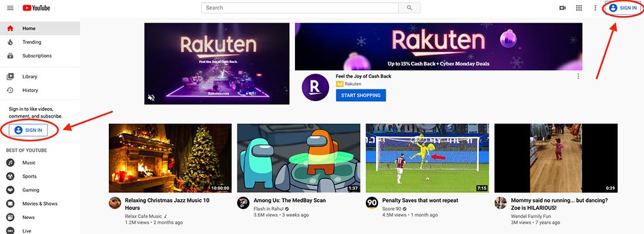Open Wendel Family Fun channel avatar
644x234 pixels.
(500, 203)
